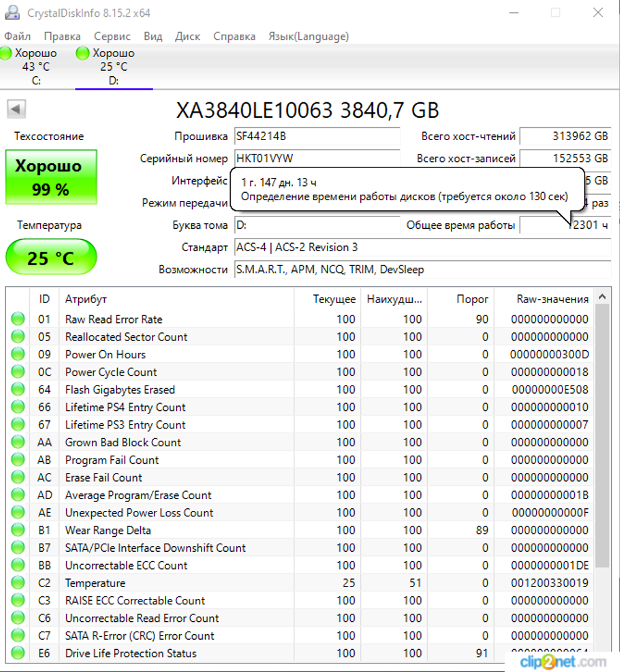The height and width of the screenshot is (672, 620).
Task: Click total host writes value 152553 GB
Action: pyautogui.click(x=565, y=159)
